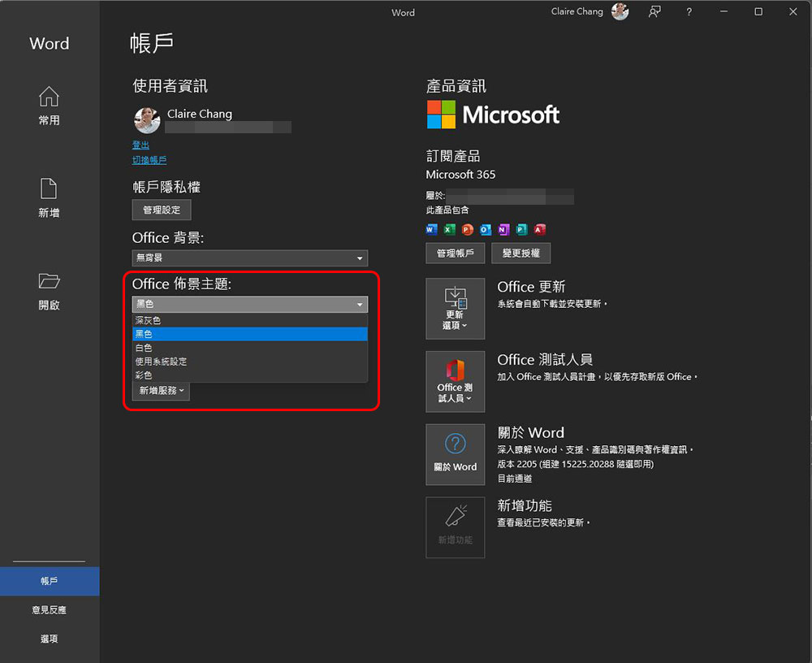Click the Excel app icon under 此產品包含
Screen dimensions: 812x663
(x=450, y=230)
